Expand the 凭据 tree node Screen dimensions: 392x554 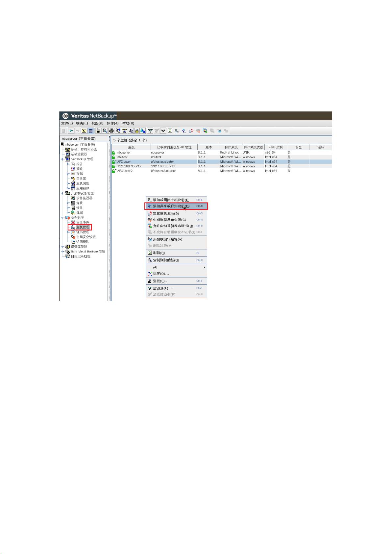point(68,213)
